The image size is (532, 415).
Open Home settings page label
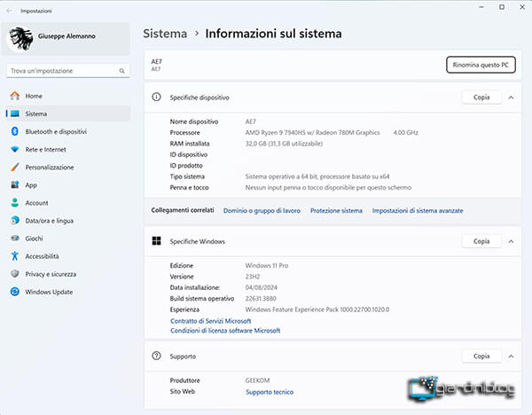(x=34, y=96)
